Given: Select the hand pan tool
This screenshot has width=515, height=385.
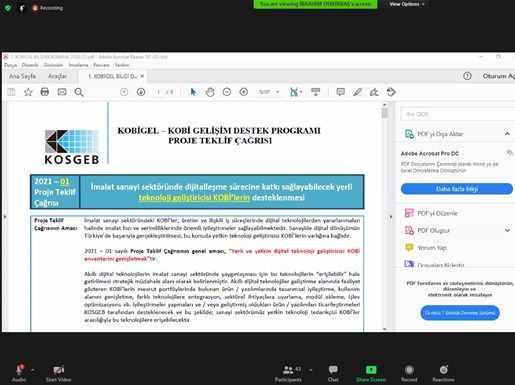Looking at the screenshot, I should click(210, 92).
